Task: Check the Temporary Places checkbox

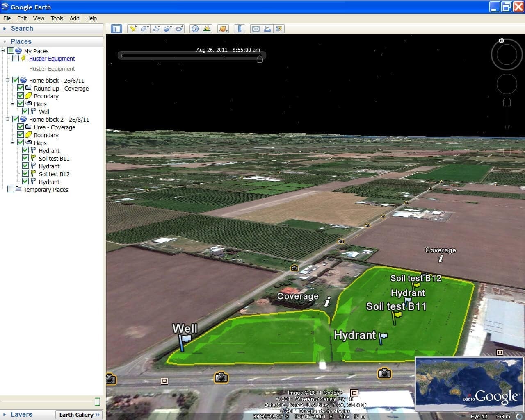Action: 11,189
